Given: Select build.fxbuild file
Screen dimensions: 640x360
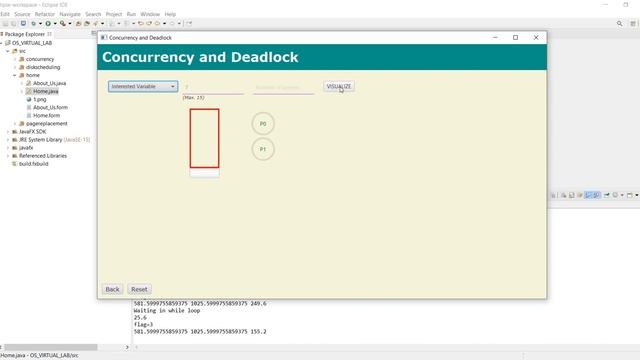Looking at the screenshot, I should [33, 164].
